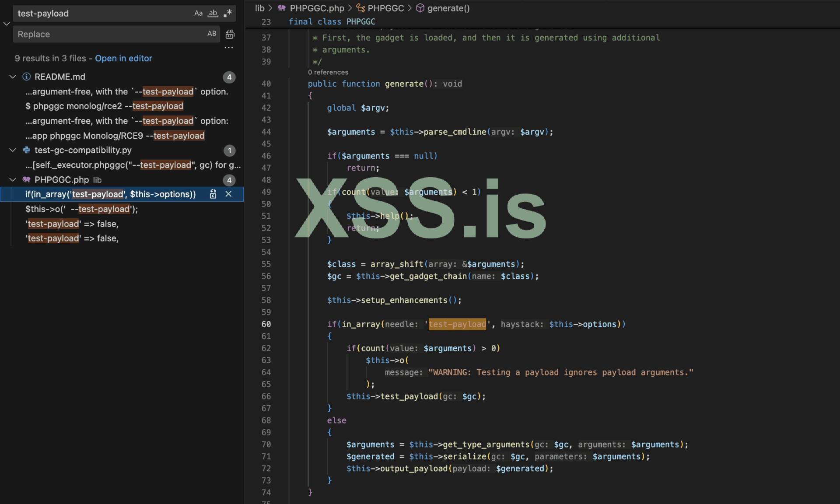840x504 pixels.
Task: Click the Open in editor link
Action: (x=123, y=59)
